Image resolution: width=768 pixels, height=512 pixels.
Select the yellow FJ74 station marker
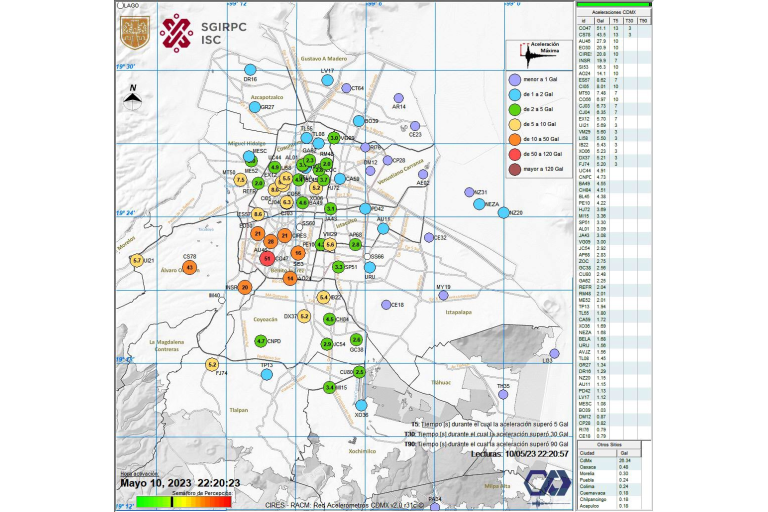(x=212, y=365)
